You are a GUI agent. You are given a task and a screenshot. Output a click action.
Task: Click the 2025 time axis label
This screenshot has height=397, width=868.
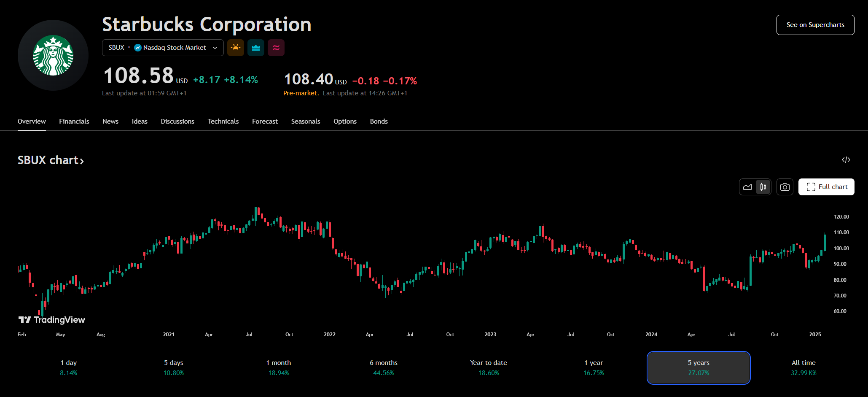coord(815,335)
